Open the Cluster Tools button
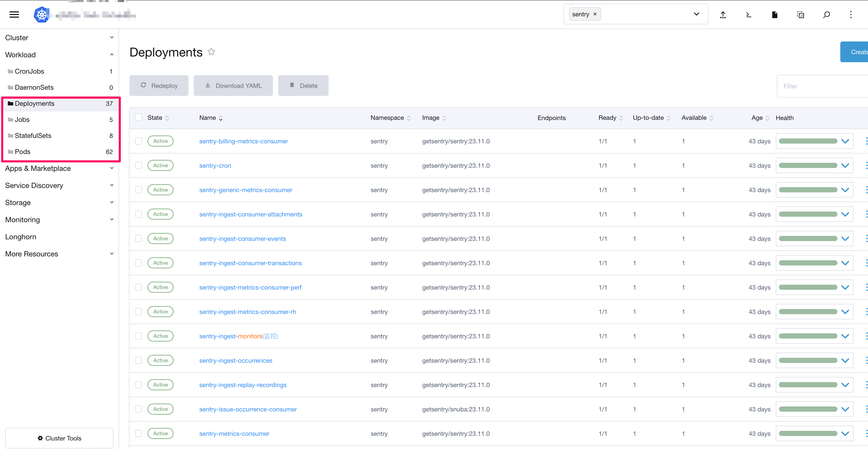This screenshot has height=449, width=868. 59,438
